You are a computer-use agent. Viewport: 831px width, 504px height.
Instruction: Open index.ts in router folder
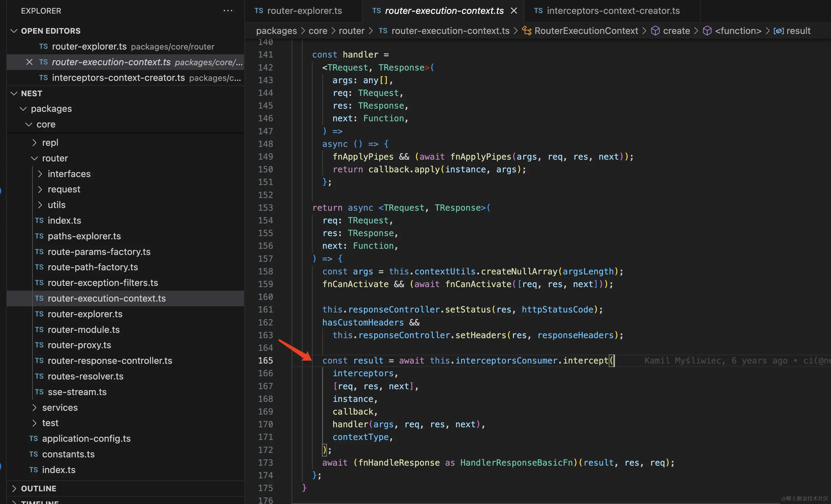tap(125, 220)
